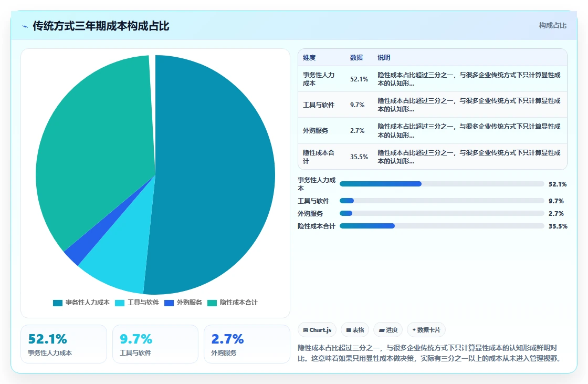Screen dimensions: 588x384
Task: Click the 数据卡片 tag
Action: pos(426,330)
